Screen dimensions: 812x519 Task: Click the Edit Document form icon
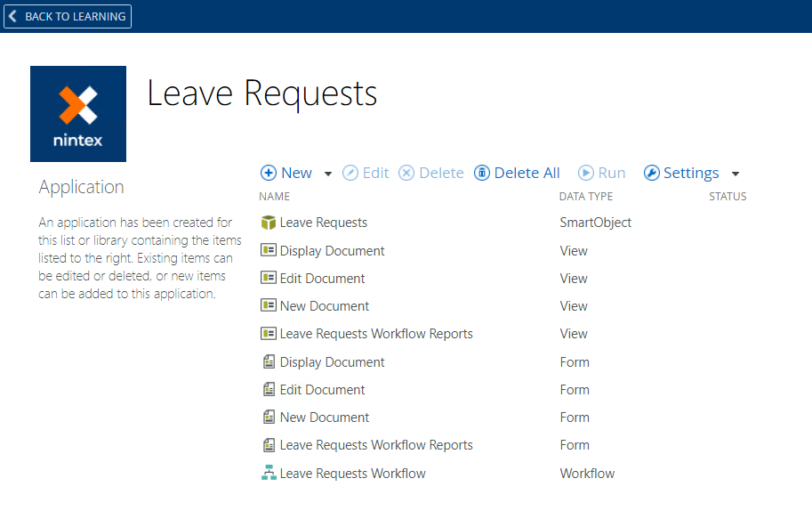coord(269,390)
